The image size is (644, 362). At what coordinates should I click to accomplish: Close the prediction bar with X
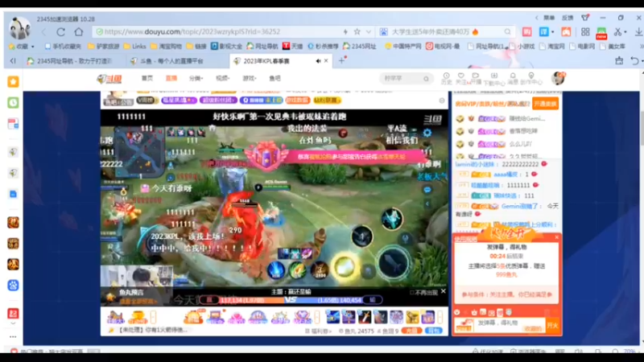[x=444, y=291]
